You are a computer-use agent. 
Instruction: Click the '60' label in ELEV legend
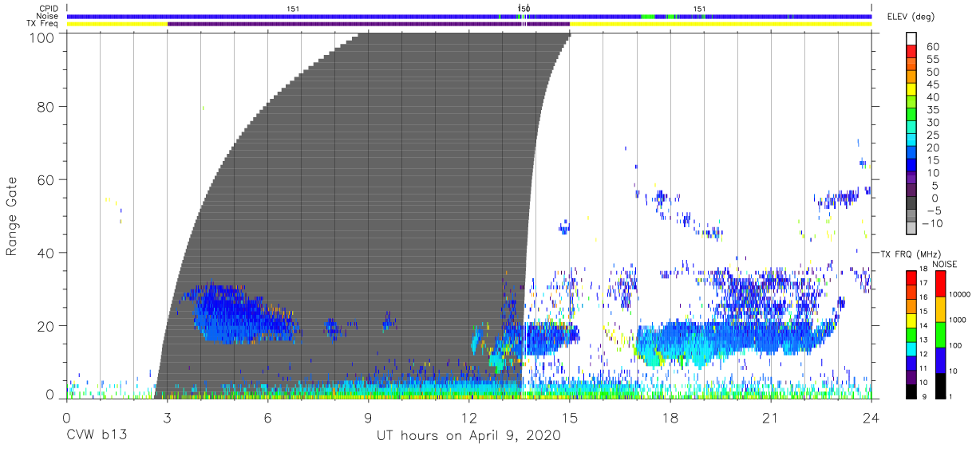(x=931, y=47)
